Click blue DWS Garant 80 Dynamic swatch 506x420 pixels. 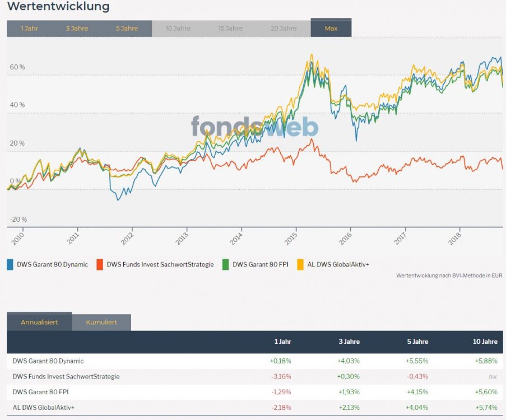11,264
